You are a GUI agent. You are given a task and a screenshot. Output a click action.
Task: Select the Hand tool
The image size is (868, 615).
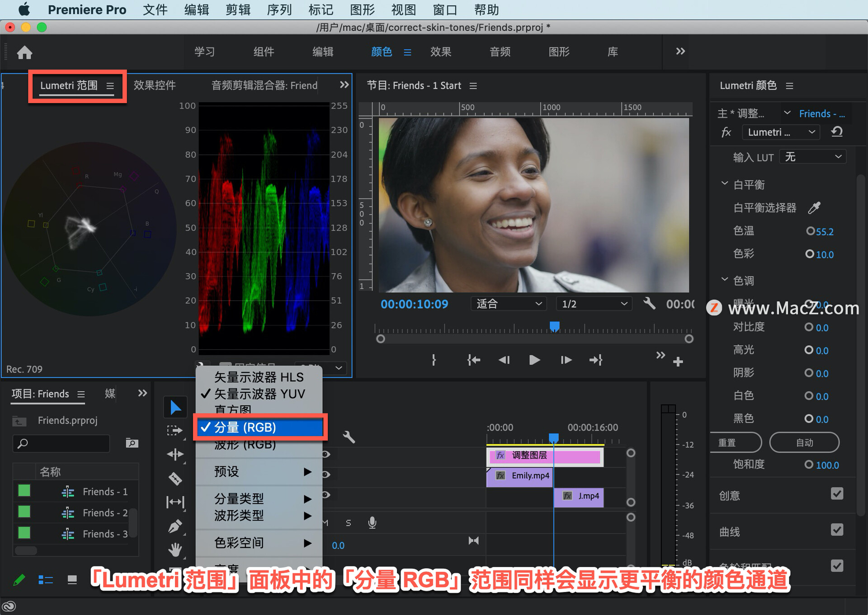coord(175,549)
